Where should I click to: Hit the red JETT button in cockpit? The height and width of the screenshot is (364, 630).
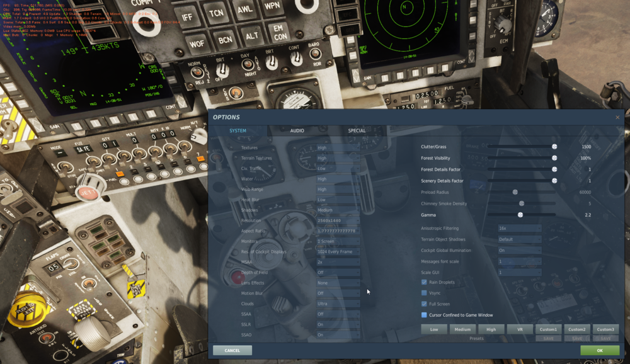88,193
